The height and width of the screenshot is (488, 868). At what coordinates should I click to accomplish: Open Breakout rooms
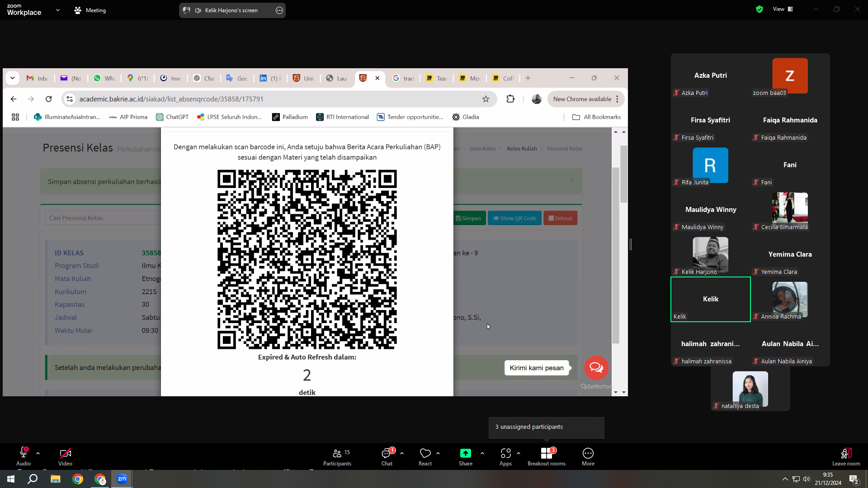click(x=547, y=456)
